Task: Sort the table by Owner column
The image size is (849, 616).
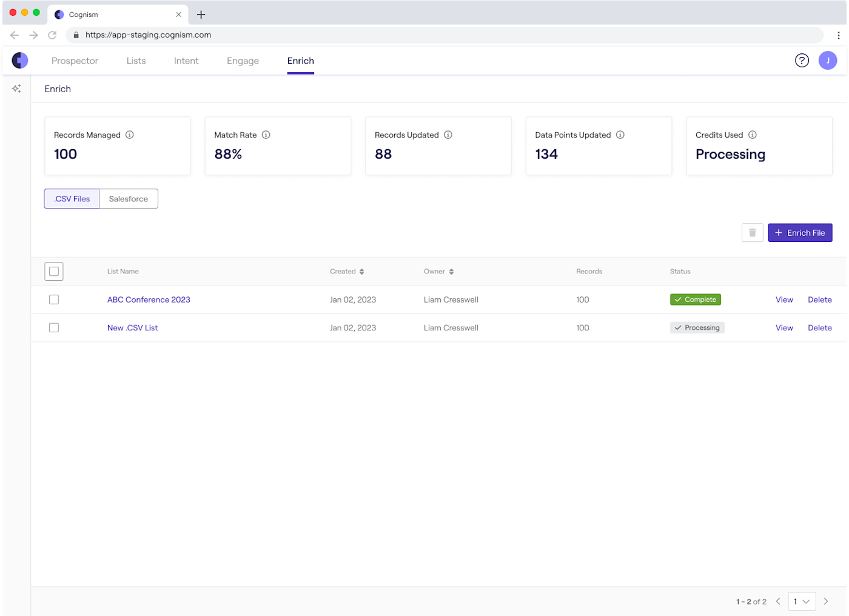Action: click(451, 272)
